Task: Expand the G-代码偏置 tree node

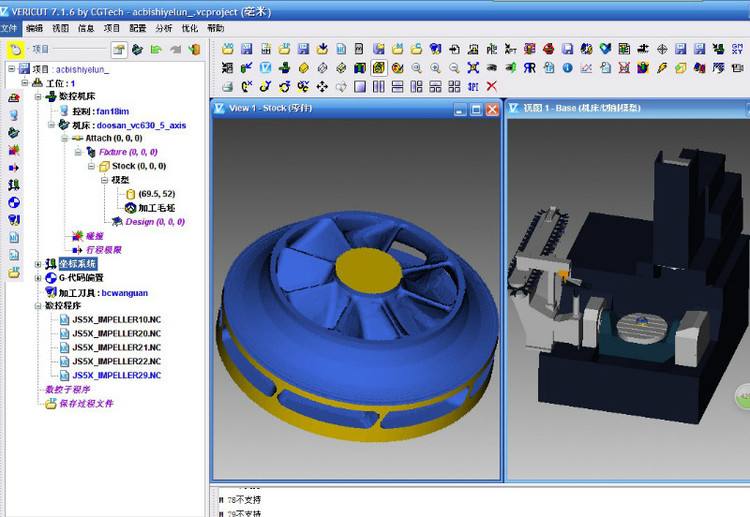Action: coord(38,278)
